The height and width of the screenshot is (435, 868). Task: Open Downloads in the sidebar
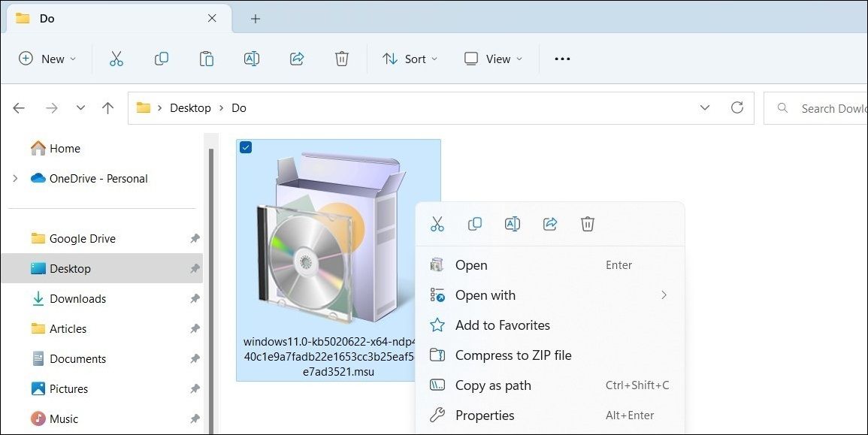(77, 299)
